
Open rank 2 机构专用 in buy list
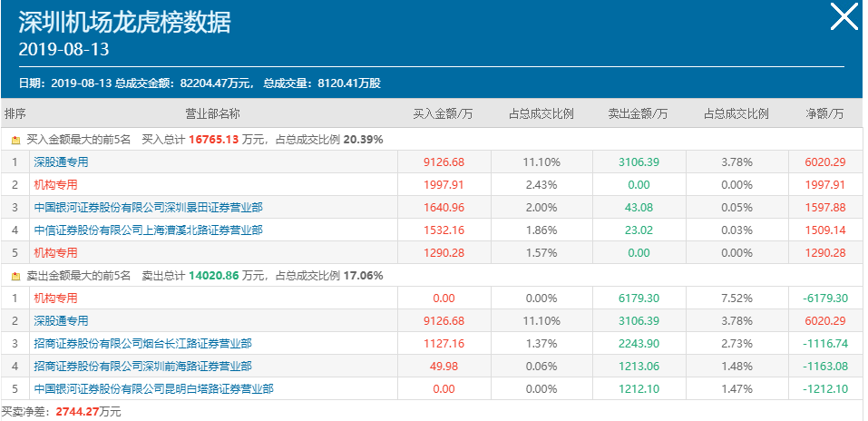(55, 185)
